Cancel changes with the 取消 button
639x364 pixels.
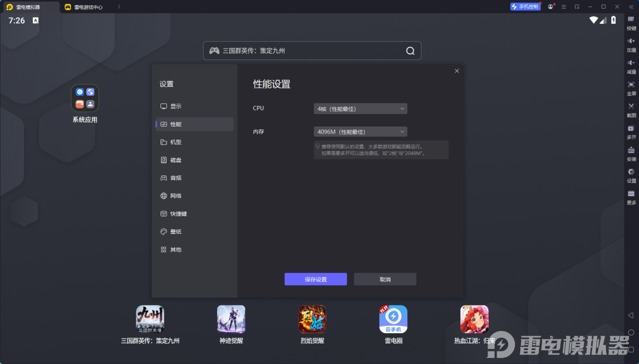click(x=385, y=279)
